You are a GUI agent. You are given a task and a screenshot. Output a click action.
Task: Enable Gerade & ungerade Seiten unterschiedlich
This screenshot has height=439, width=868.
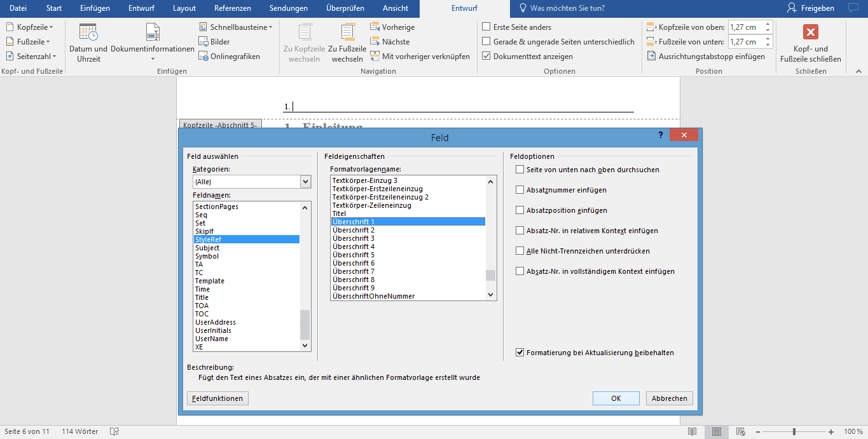pos(486,41)
